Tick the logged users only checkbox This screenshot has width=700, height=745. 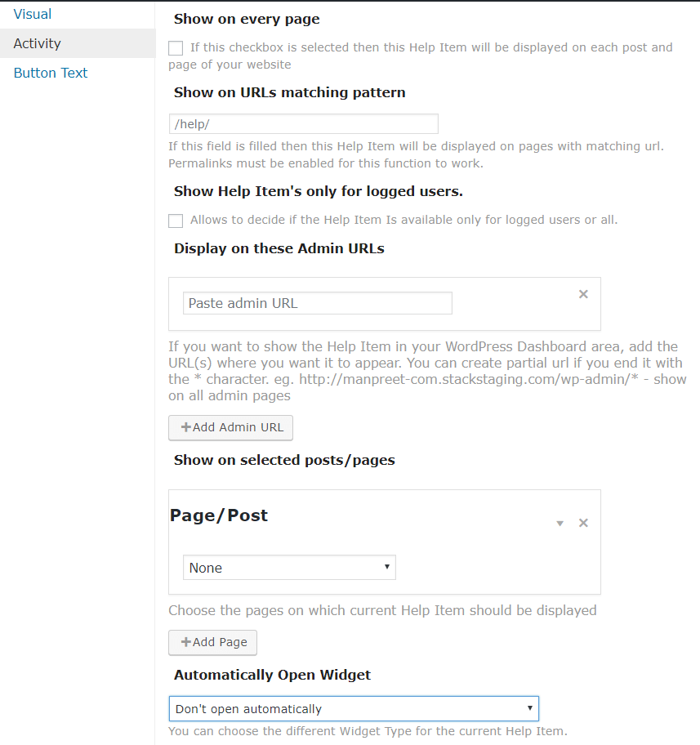point(176,221)
